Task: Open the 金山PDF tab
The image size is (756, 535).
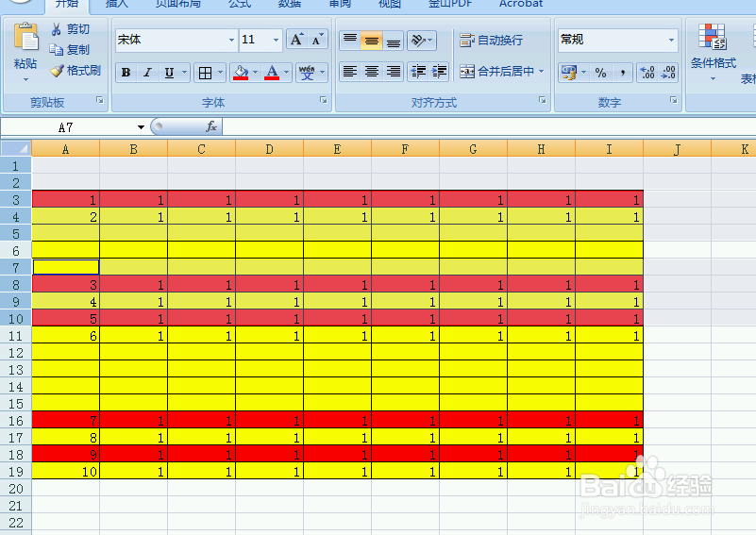Action: (450, 4)
